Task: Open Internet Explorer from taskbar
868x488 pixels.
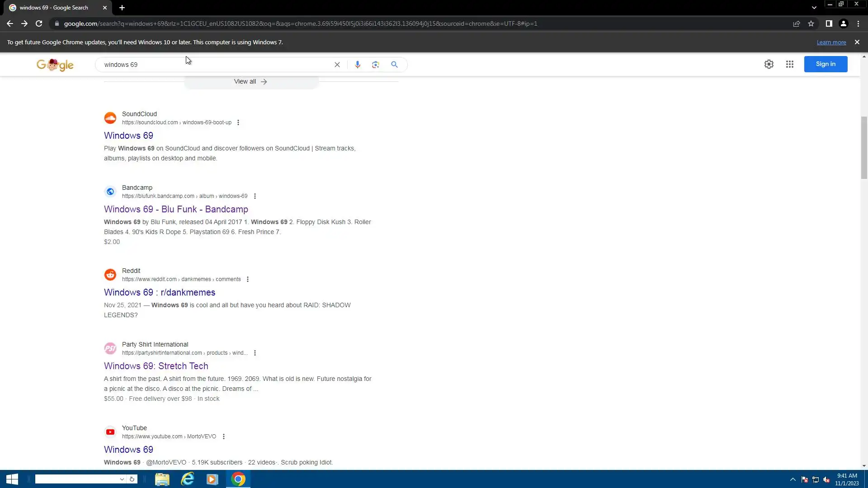Action: coord(187,479)
